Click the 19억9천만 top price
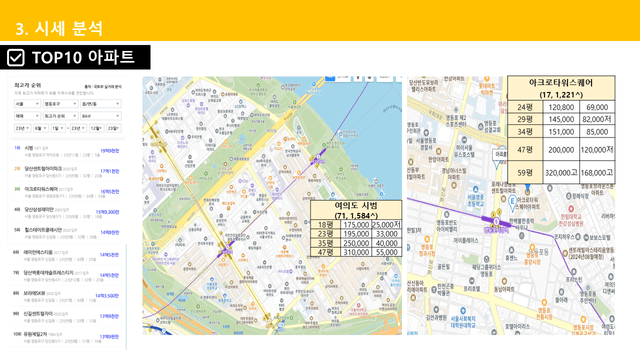The width and height of the screenshot is (640, 360). pyautogui.click(x=110, y=151)
